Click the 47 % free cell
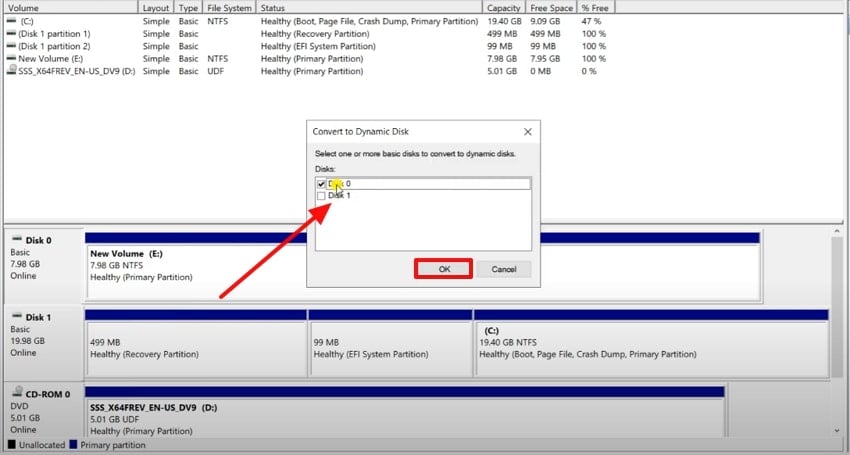850x455 pixels. (591, 21)
